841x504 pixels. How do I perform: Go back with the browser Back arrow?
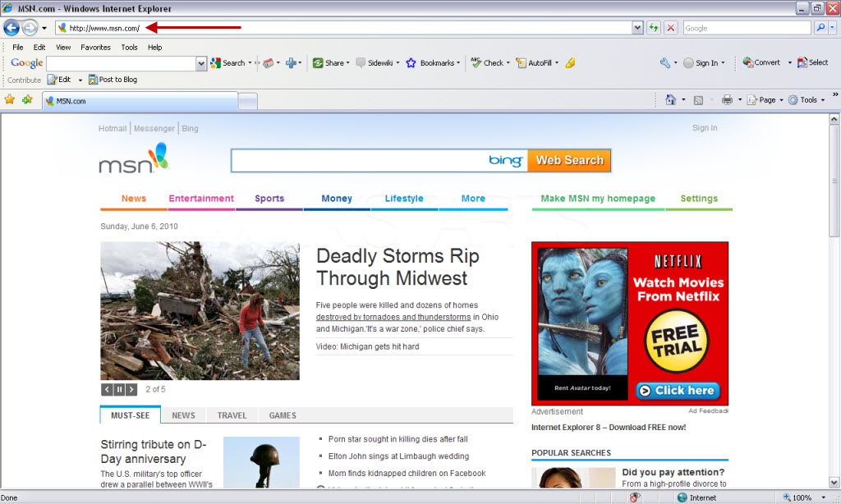click(11, 27)
